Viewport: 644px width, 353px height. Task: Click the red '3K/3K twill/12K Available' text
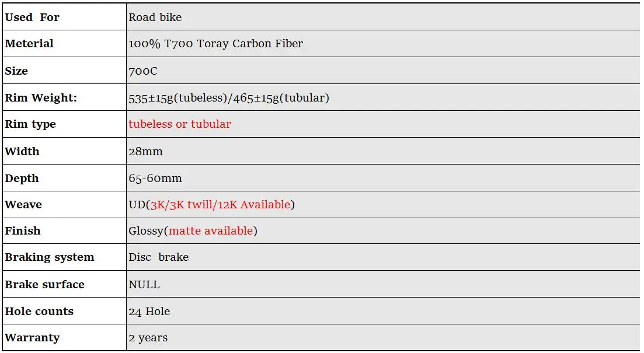click(220, 204)
